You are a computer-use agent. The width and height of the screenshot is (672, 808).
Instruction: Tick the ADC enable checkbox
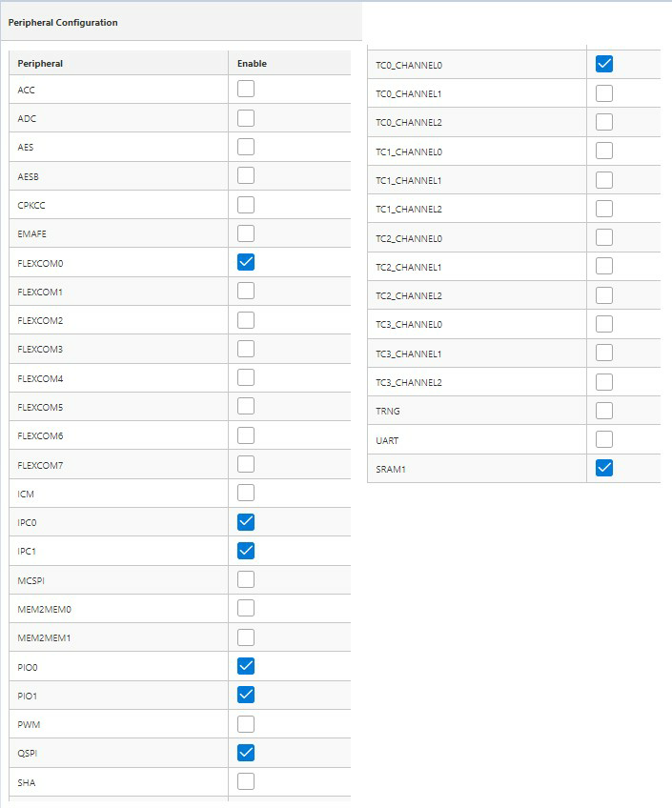click(x=246, y=118)
